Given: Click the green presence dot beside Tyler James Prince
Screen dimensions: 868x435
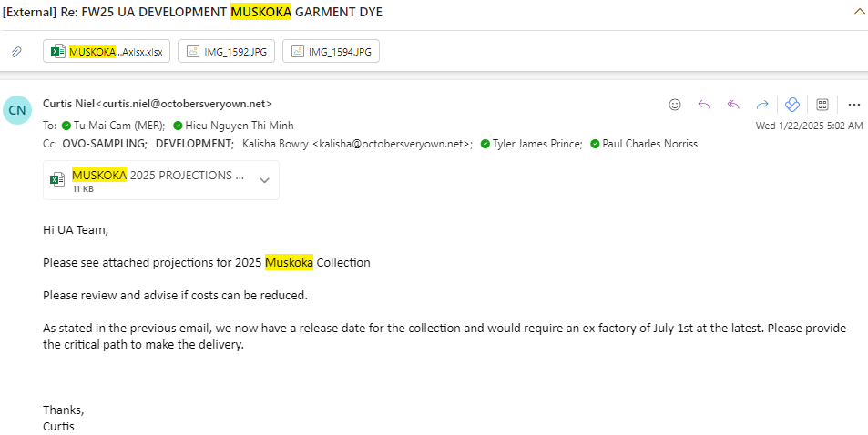Looking at the screenshot, I should (485, 144).
